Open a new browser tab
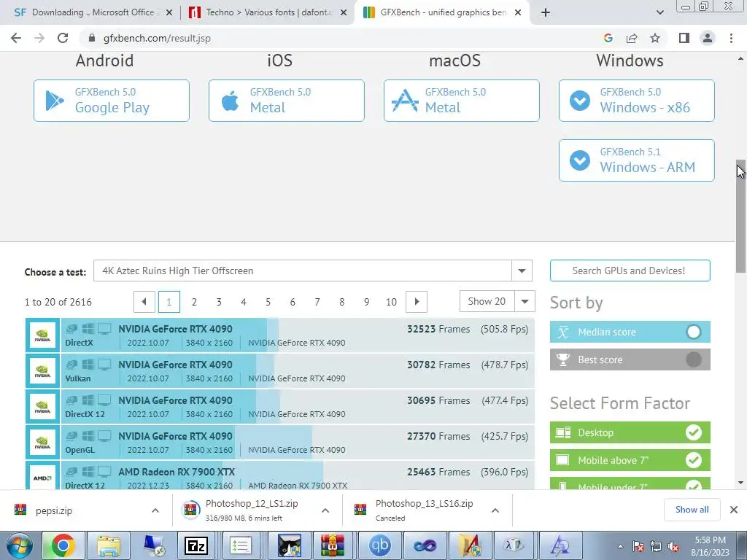This screenshot has height=560, width=747. (546, 12)
